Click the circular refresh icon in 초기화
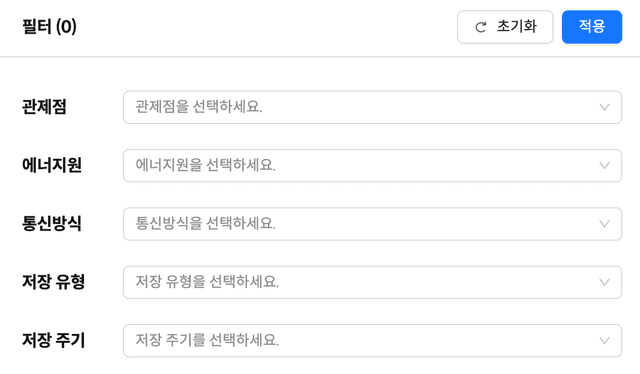The height and width of the screenshot is (374, 640). point(481,27)
